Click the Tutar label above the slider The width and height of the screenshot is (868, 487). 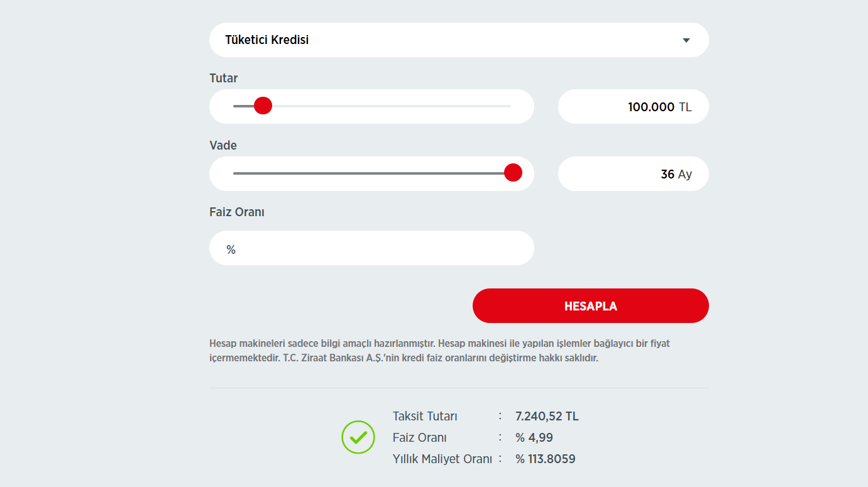(x=224, y=79)
